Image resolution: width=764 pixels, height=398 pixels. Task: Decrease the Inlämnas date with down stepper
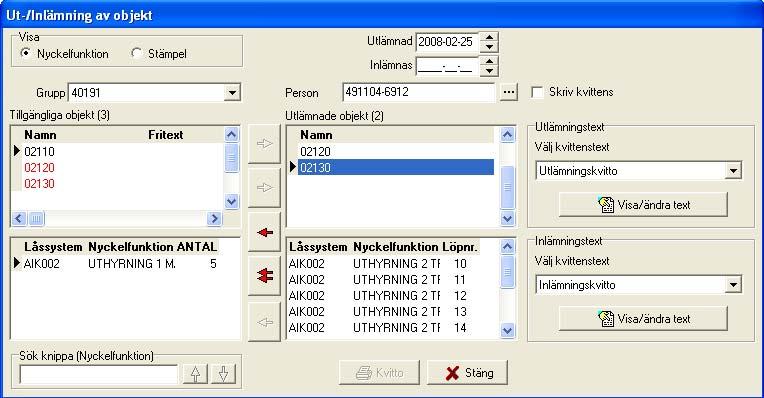tap(489, 71)
